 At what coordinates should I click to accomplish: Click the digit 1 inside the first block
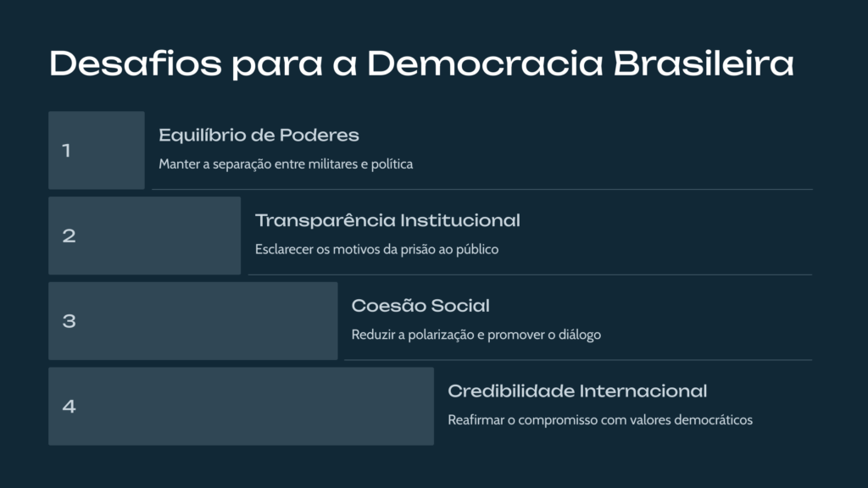point(66,151)
